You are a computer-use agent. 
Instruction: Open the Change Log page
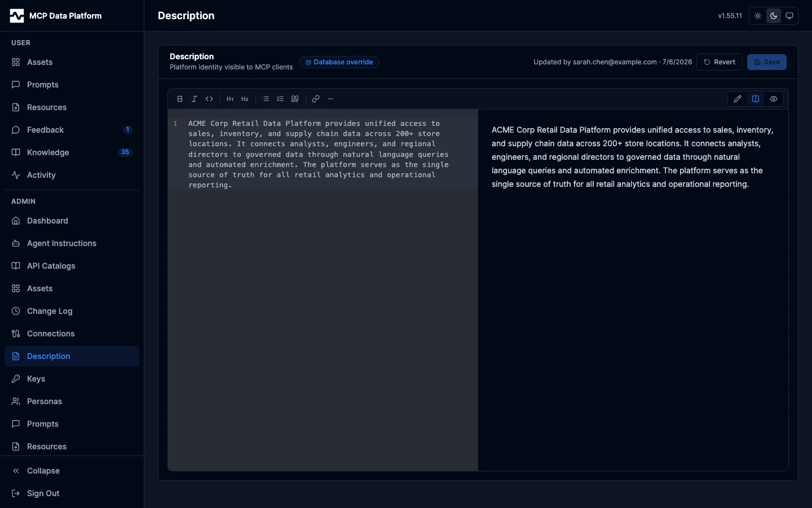72,311
